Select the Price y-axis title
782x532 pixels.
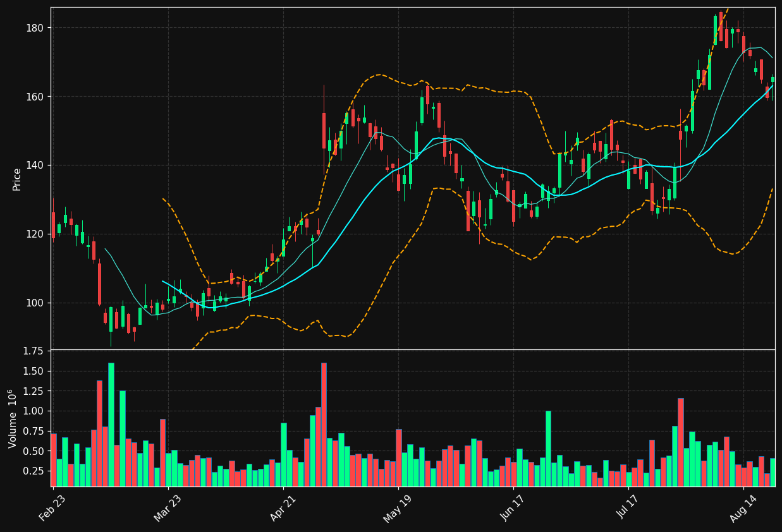point(17,179)
